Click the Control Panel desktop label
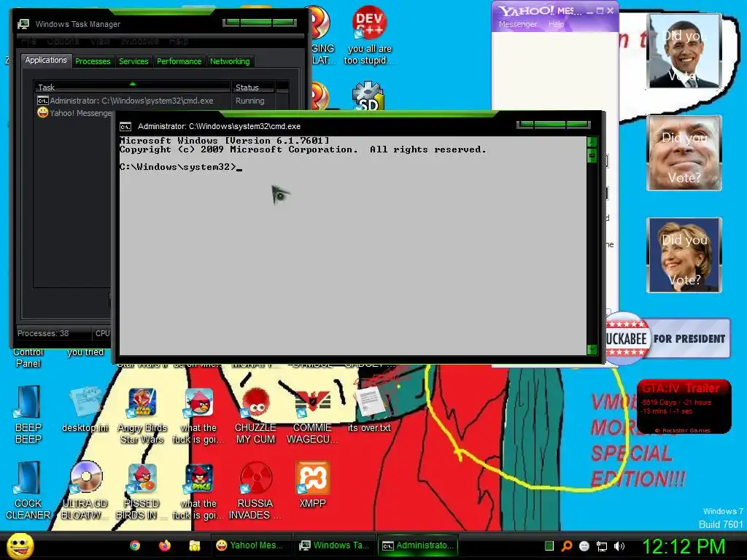The image size is (747, 560). click(x=28, y=357)
